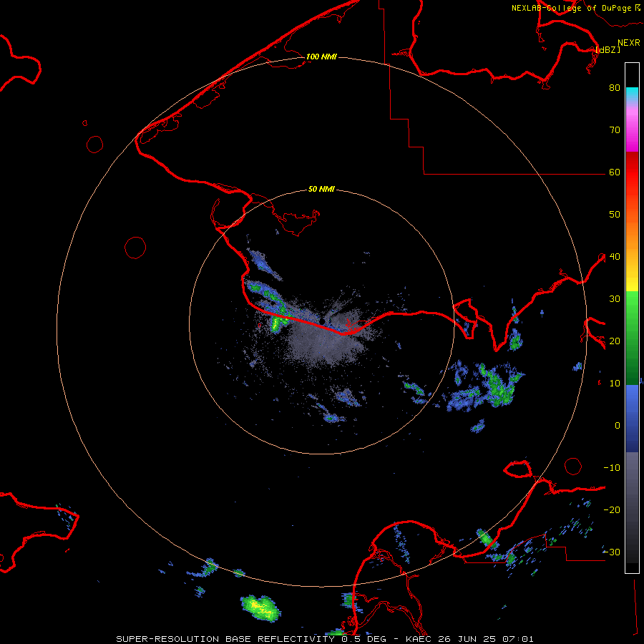Viewport: 644px width, 644px height.
Task: Select the 20 value on the dBZ scale
Action: tap(615, 341)
